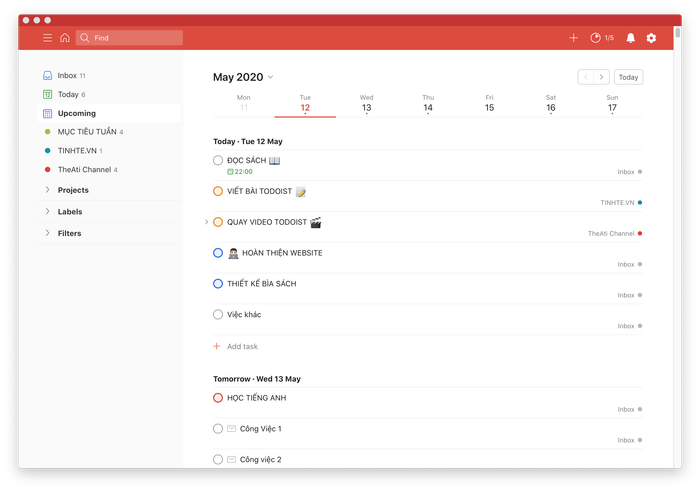
Task: Mark VIẾT BÀI TODOIST as done
Action: [218, 191]
